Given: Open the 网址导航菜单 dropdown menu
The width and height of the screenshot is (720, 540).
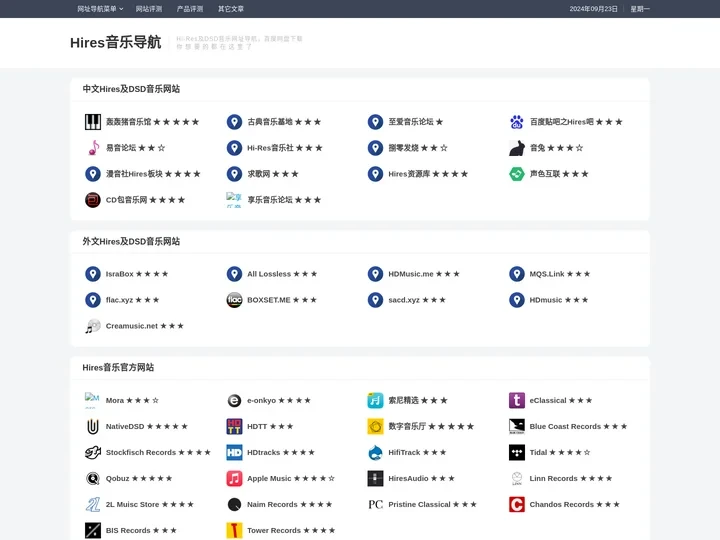Looking at the screenshot, I should click(x=100, y=9).
